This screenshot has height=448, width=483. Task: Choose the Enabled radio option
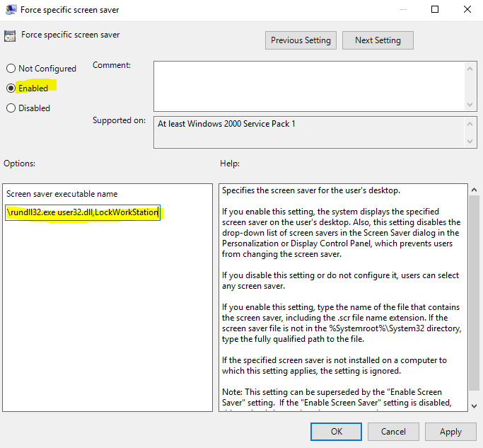click(11, 88)
